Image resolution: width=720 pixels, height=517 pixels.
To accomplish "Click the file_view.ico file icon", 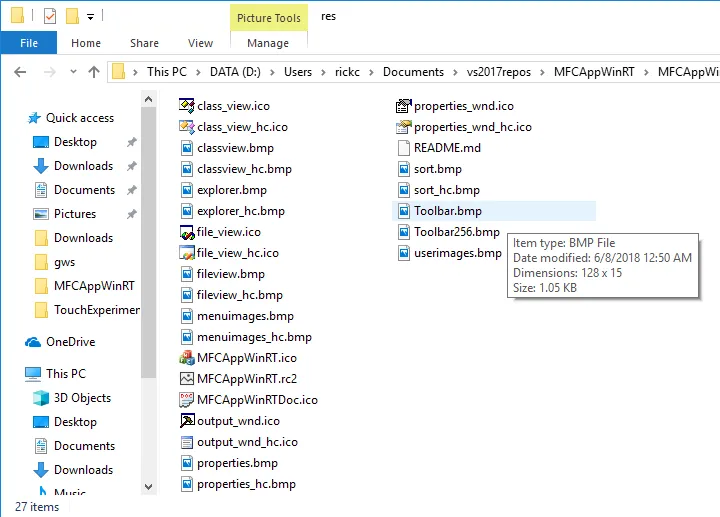I will [186, 232].
